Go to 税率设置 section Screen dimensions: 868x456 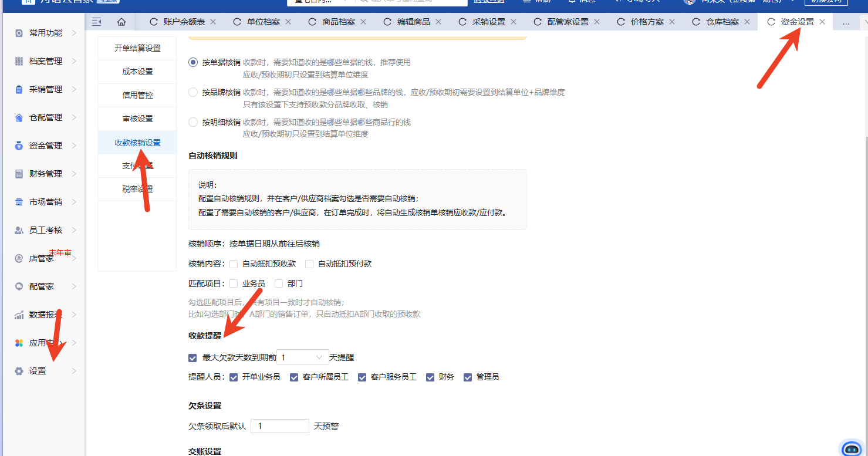point(137,189)
